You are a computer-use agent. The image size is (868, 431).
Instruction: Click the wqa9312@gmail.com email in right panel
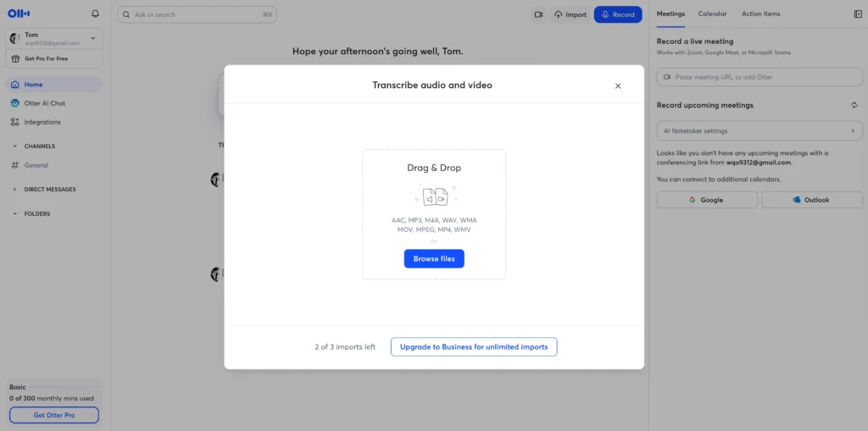click(759, 163)
